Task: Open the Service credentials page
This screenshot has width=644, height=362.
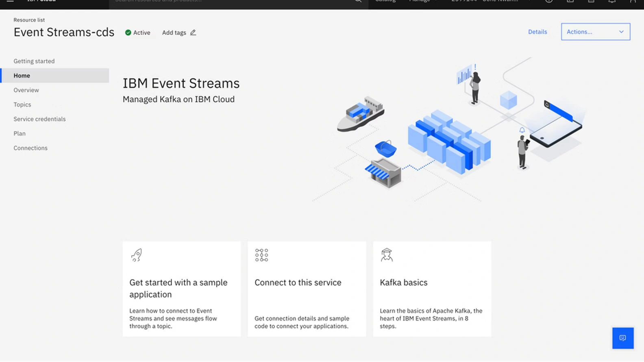Action: click(x=39, y=119)
